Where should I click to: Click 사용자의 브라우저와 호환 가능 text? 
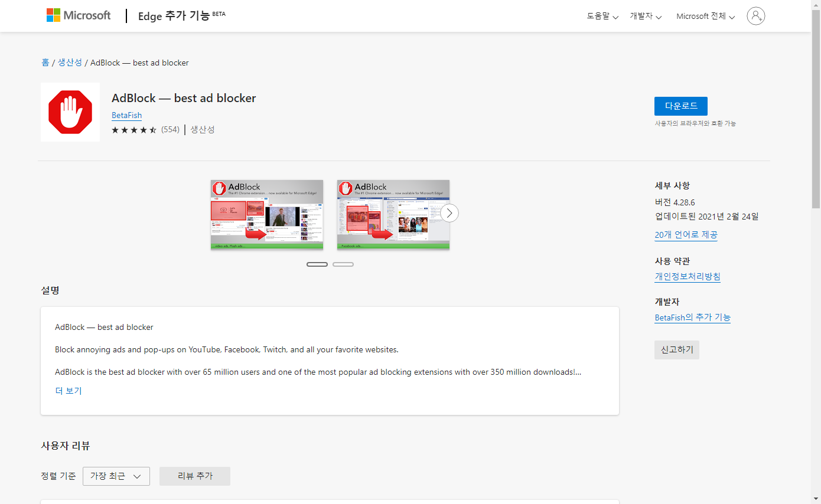(695, 123)
